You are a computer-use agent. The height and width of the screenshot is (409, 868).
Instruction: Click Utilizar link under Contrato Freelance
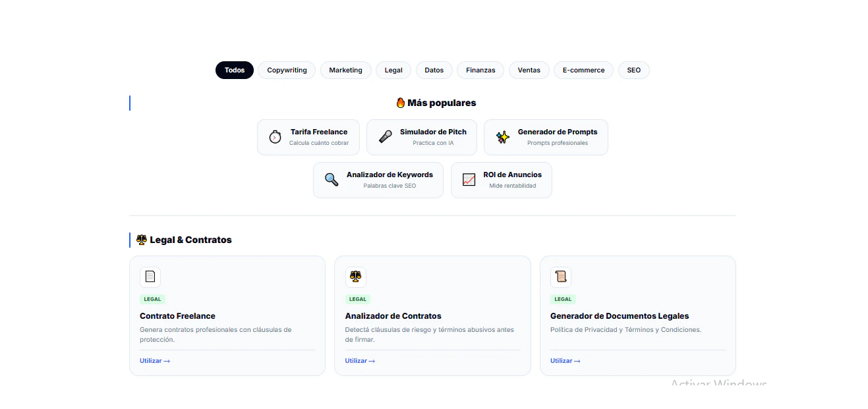click(x=155, y=361)
